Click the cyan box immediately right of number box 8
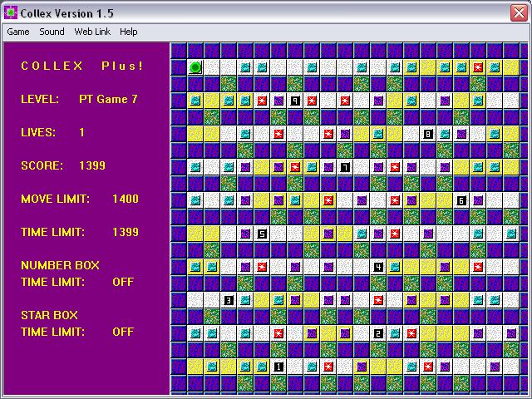 click(445, 134)
